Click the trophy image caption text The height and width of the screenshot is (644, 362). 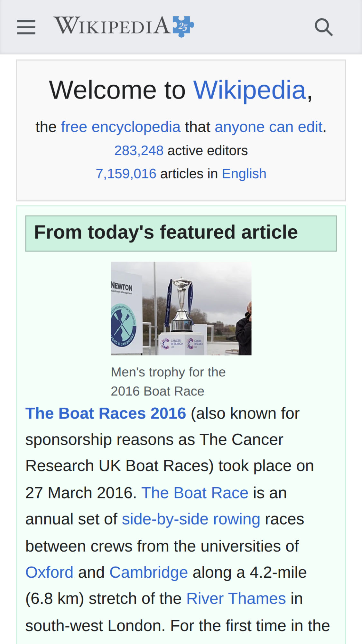(168, 382)
